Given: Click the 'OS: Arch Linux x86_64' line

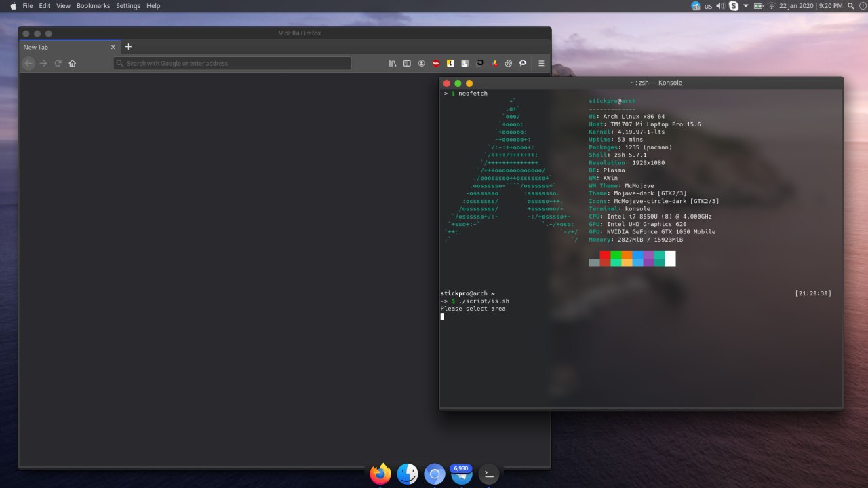Looking at the screenshot, I should tap(627, 117).
